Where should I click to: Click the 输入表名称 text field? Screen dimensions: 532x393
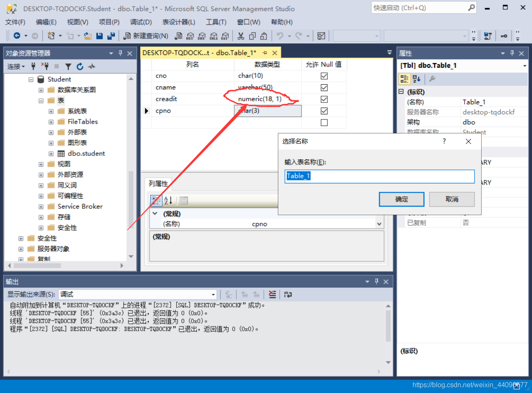pyautogui.click(x=380, y=176)
